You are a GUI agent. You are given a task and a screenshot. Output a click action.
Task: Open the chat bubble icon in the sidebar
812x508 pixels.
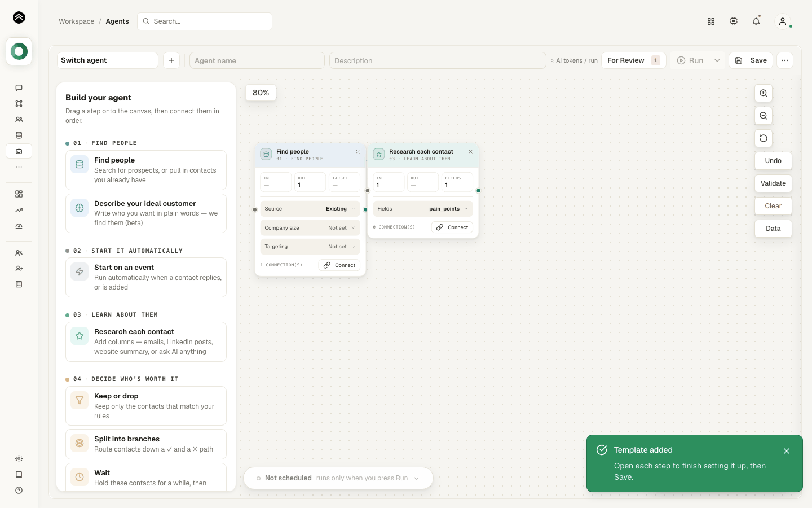pos(19,88)
